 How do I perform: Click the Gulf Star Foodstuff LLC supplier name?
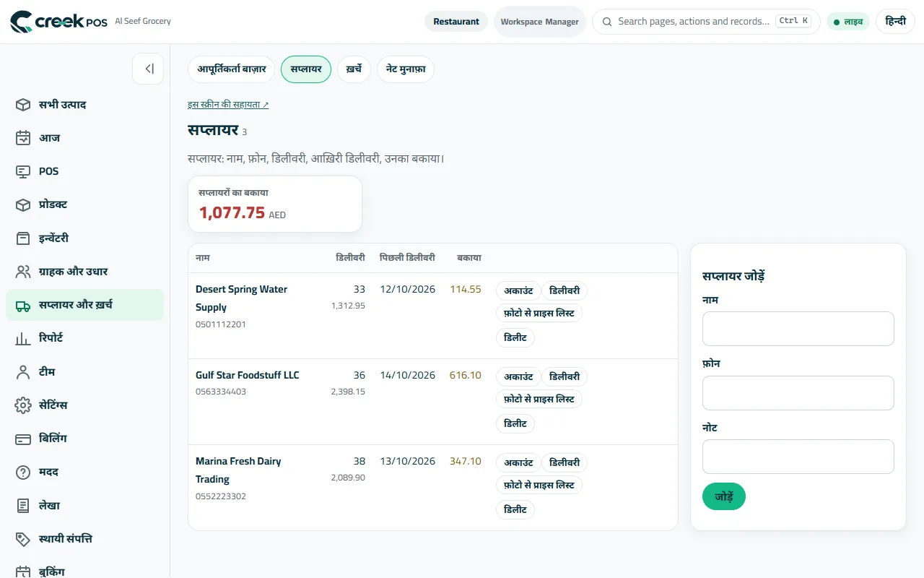(x=247, y=375)
